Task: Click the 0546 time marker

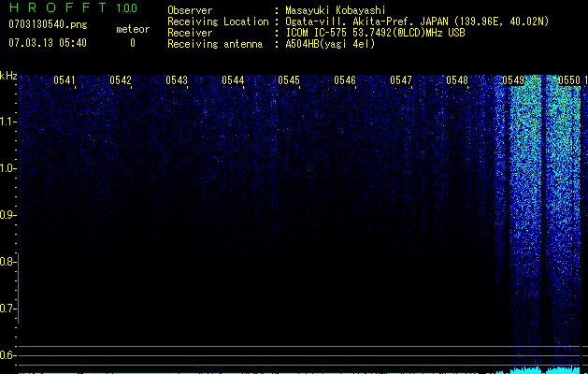Action: click(345, 80)
